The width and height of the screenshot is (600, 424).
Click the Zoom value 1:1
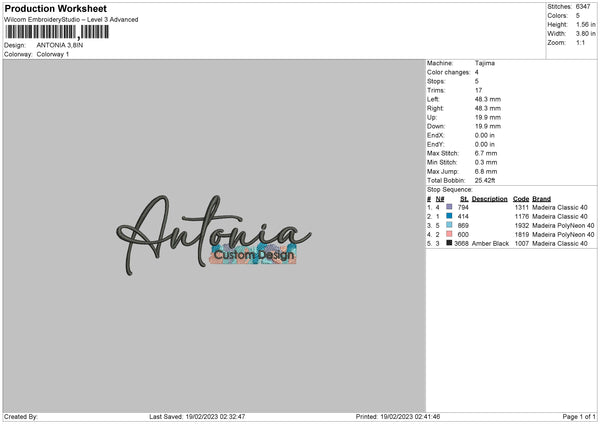pos(580,43)
